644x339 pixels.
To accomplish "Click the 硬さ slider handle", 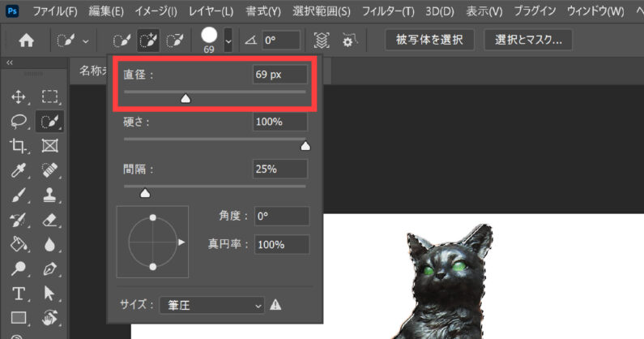I will pyautogui.click(x=305, y=146).
